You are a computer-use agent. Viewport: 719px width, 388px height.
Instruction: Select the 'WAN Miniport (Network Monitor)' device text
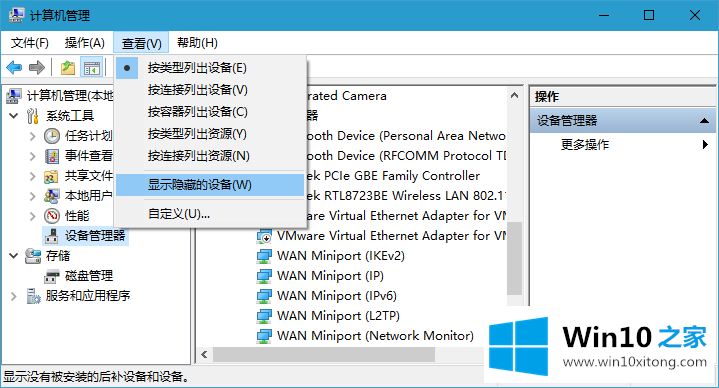pyautogui.click(x=375, y=336)
